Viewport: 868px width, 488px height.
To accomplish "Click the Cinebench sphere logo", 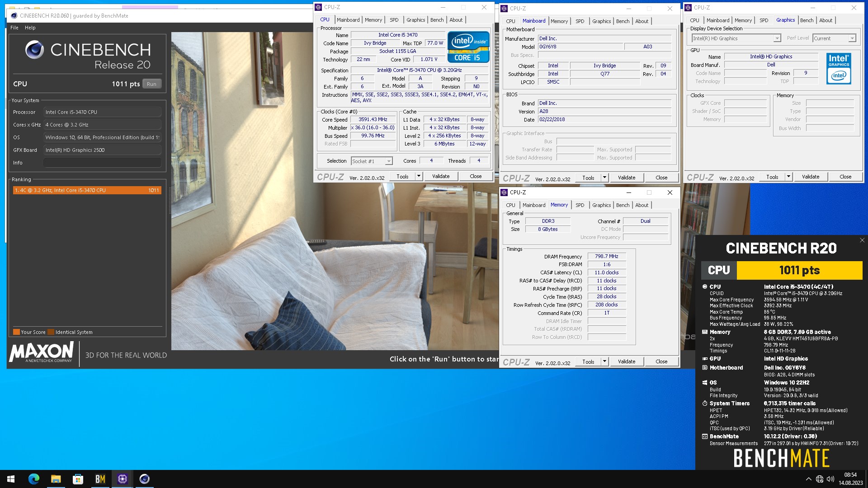I will [x=34, y=50].
